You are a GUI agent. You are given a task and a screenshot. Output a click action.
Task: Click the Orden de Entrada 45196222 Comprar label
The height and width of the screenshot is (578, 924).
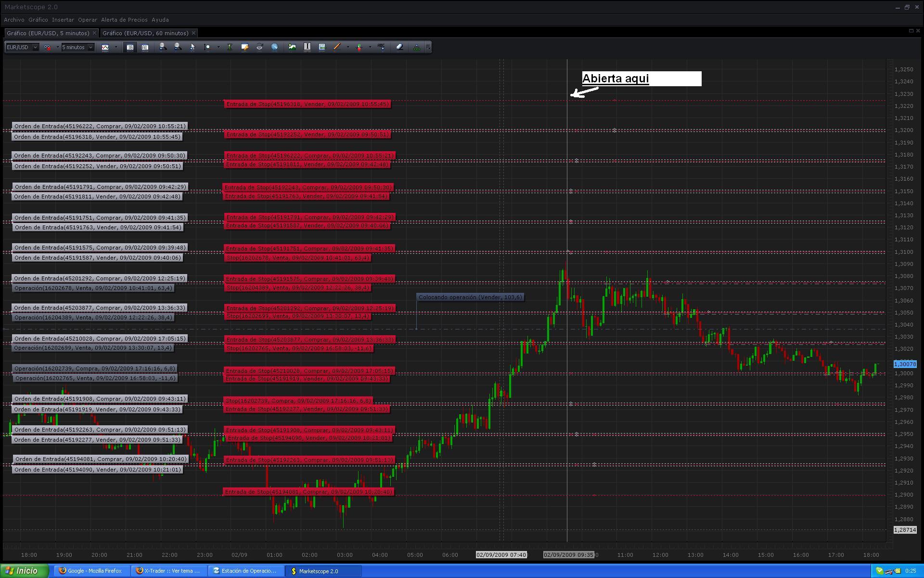100,126
